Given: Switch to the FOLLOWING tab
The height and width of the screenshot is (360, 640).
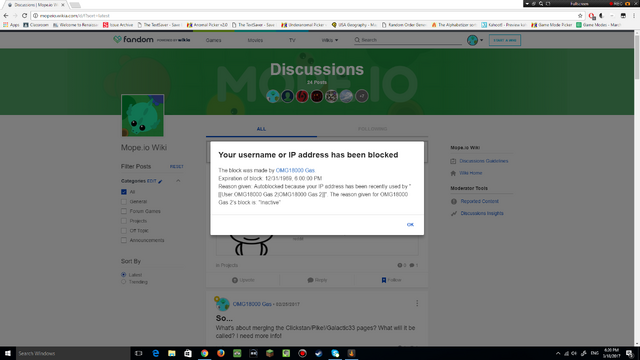Looking at the screenshot, I should [372, 129].
